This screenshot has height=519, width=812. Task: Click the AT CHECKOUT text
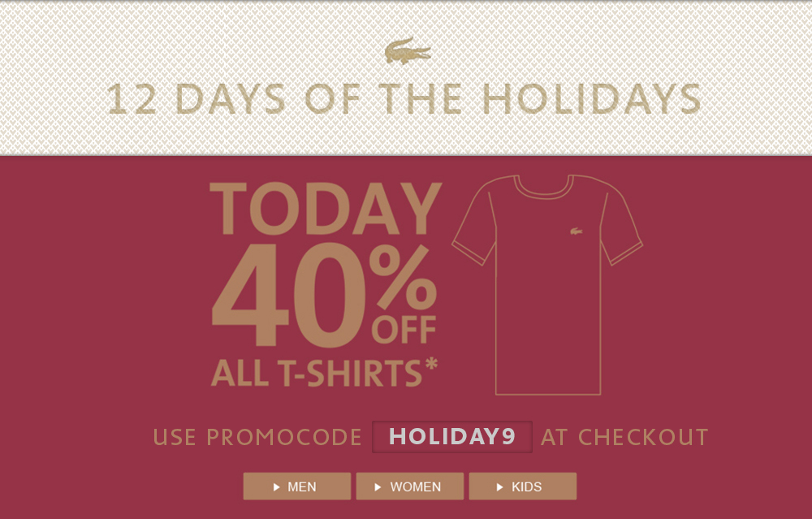(x=624, y=437)
